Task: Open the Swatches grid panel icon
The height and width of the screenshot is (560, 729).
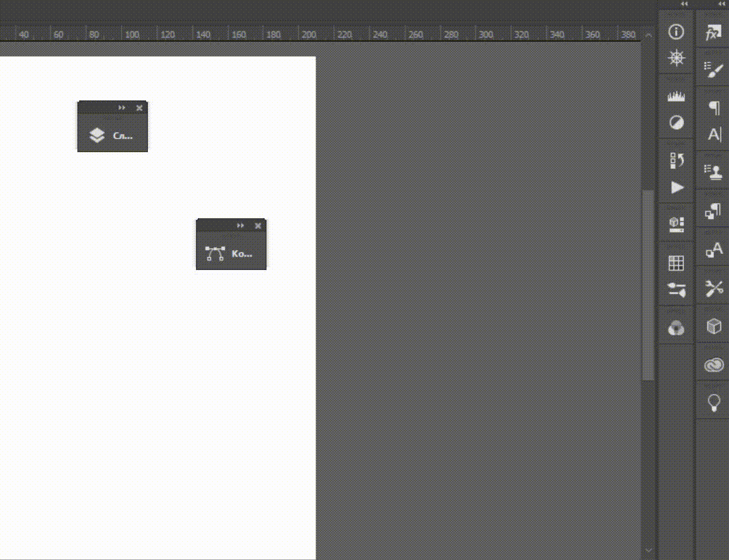Action: (676, 263)
